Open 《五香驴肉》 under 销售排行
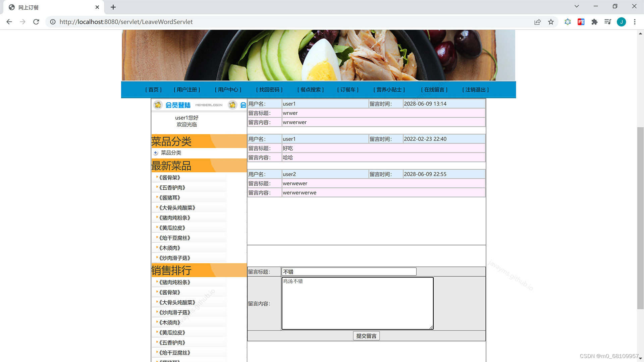 [172, 343]
